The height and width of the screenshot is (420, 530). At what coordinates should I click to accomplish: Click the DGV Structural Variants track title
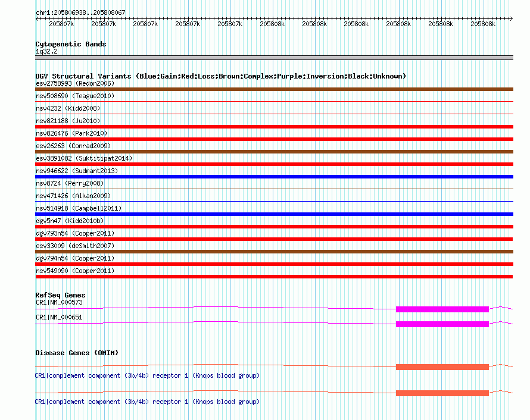(221, 76)
